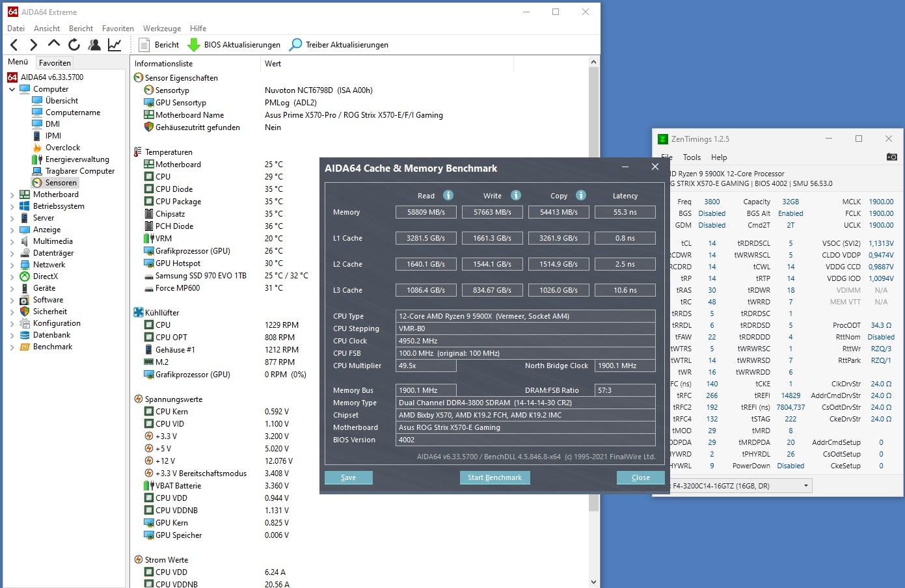Open the Datei menu
This screenshot has height=588, width=905.
pos(16,29)
